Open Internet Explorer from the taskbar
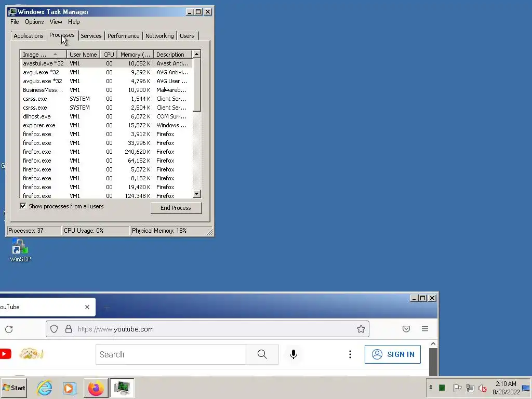Image resolution: width=532 pixels, height=399 pixels. (45, 388)
